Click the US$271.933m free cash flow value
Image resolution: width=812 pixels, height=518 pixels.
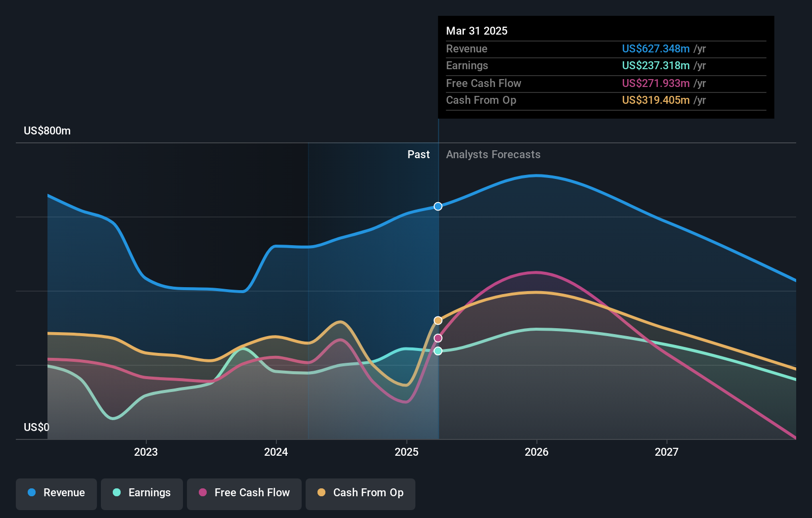point(656,84)
